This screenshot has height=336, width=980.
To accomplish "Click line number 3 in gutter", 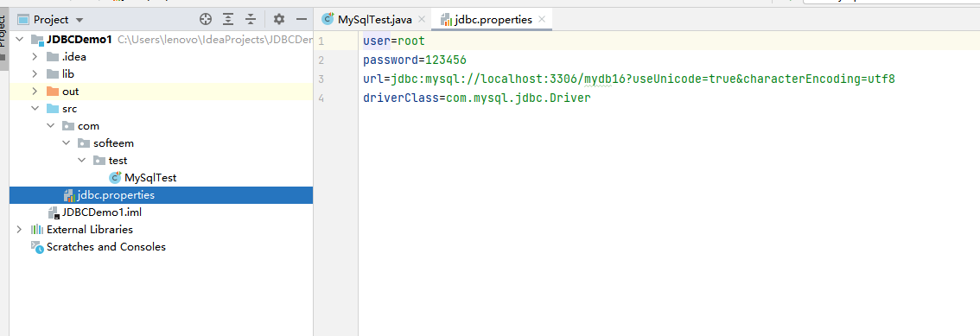I will tap(321, 79).
